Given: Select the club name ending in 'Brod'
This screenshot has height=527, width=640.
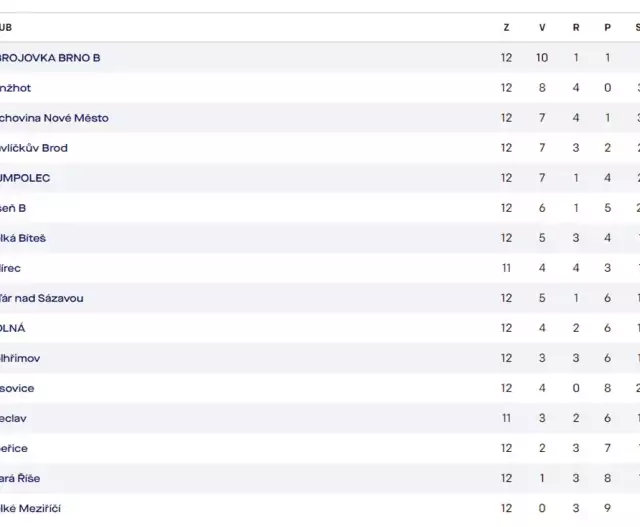Looking at the screenshot, I should click(x=33, y=148).
